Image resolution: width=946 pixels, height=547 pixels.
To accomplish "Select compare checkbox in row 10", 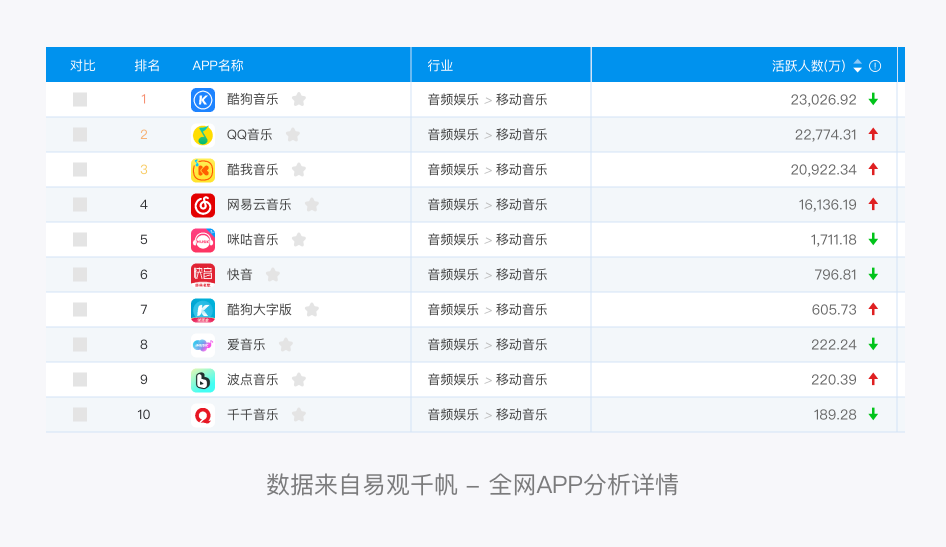I will (x=80, y=415).
